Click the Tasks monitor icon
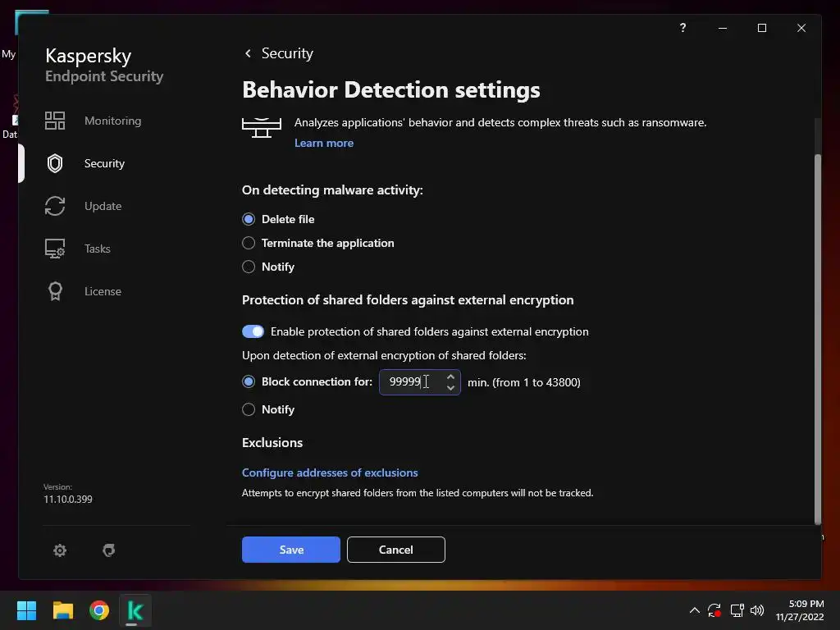 pos(55,249)
